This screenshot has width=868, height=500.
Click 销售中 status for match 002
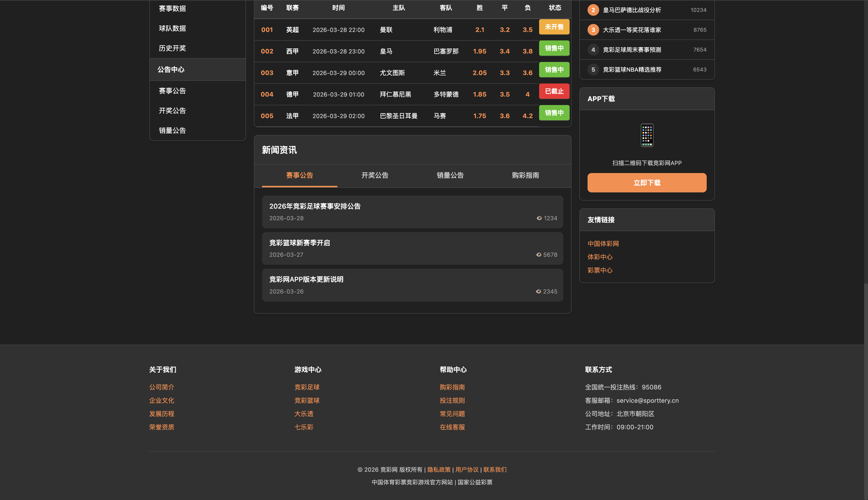554,48
